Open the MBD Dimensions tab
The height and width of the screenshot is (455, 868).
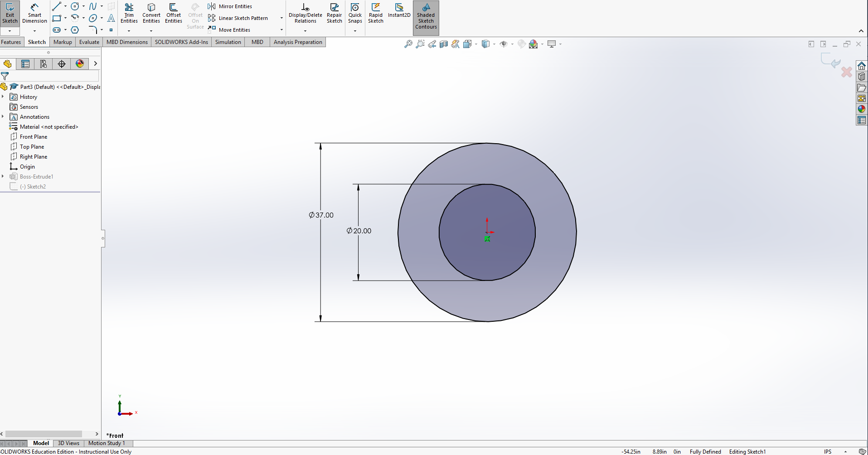pyautogui.click(x=127, y=42)
